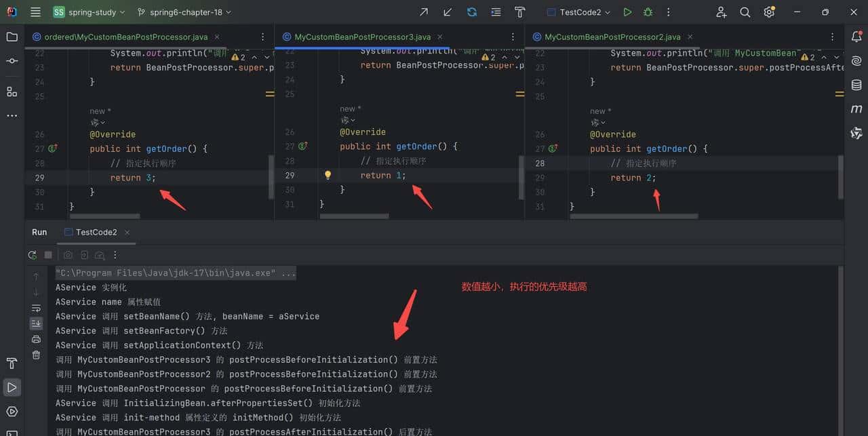This screenshot has width=868, height=436.
Task: Open the Database tool window
Action: [856, 85]
